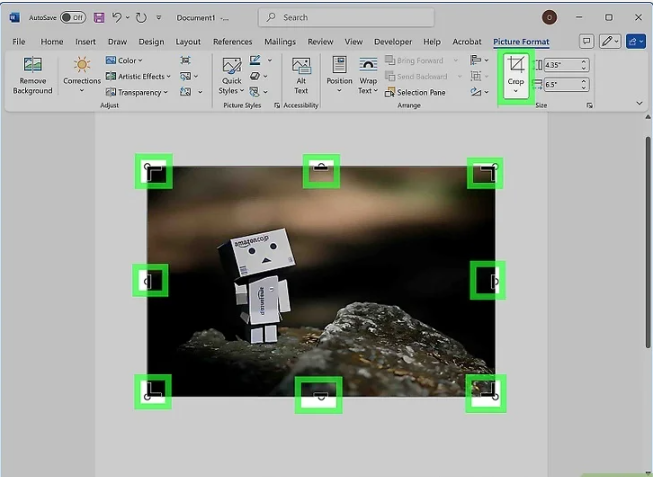Click the Search box in the title bar
The image size is (653, 477).
tap(346, 17)
